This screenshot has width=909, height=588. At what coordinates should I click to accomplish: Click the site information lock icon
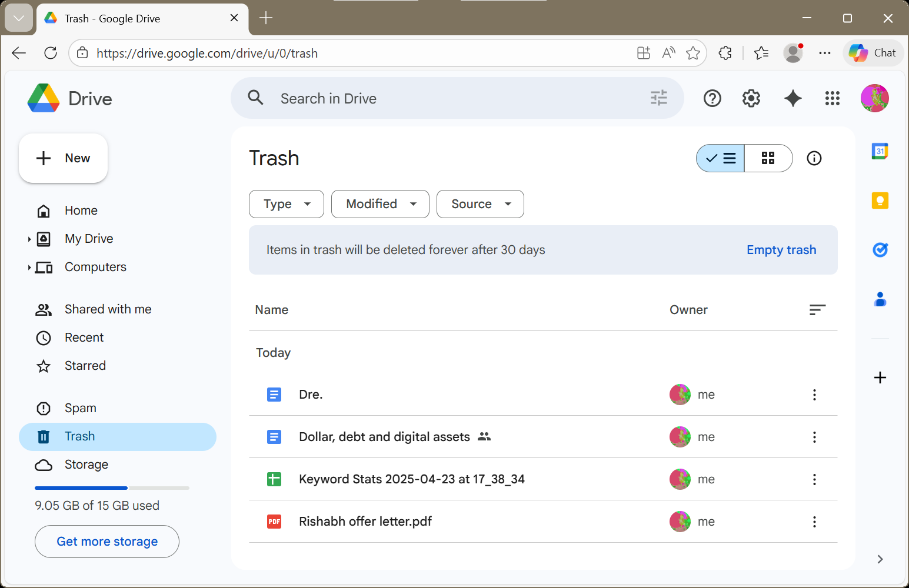tap(83, 53)
